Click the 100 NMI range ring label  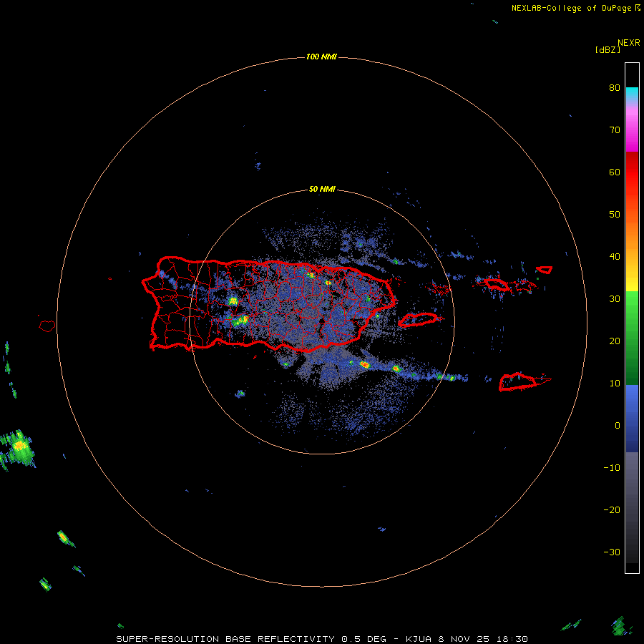pos(321,57)
